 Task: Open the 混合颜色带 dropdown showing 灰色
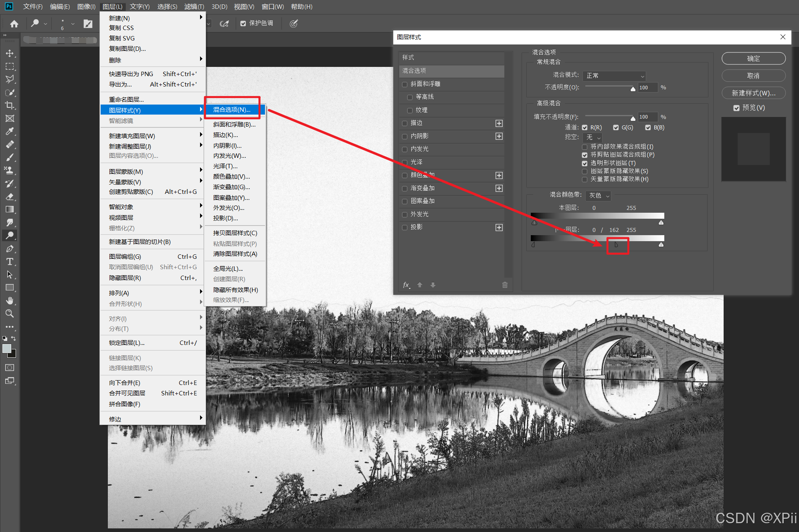pos(599,195)
